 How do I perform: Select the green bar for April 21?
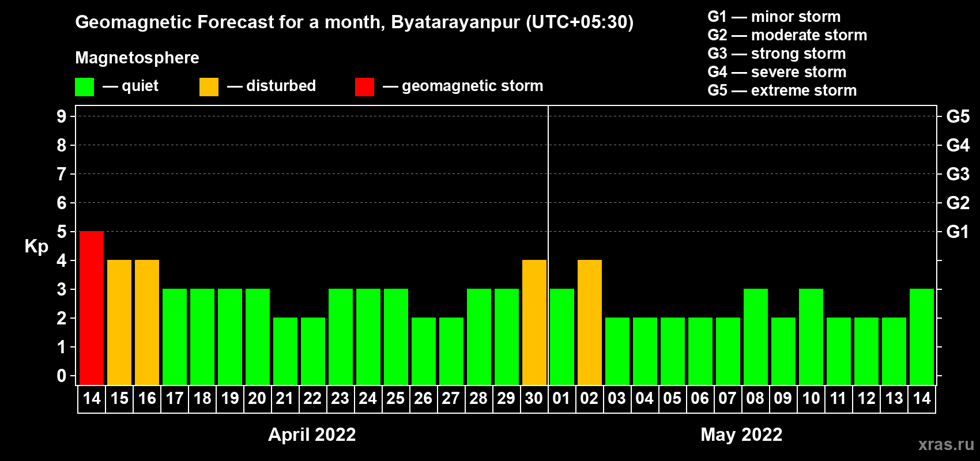(x=285, y=351)
